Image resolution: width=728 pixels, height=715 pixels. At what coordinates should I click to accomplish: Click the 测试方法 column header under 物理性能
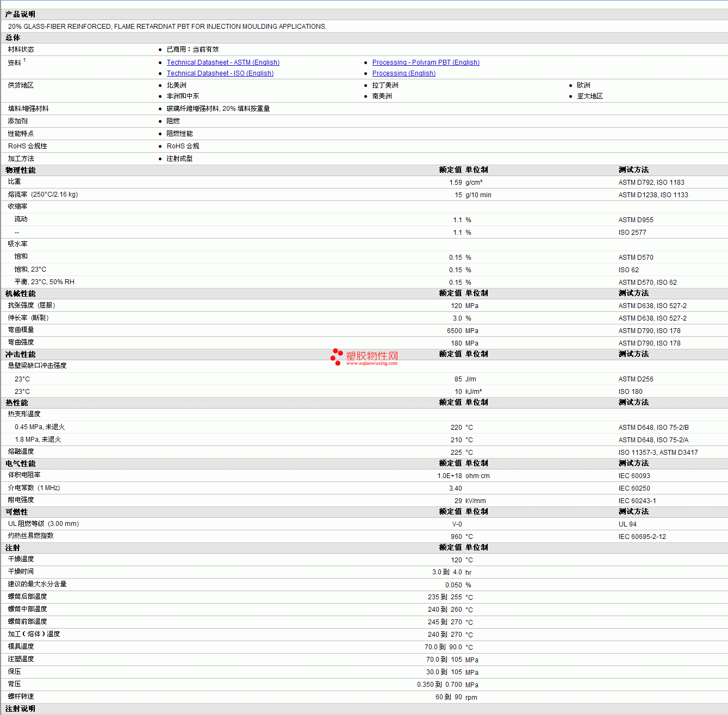click(633, 170)
